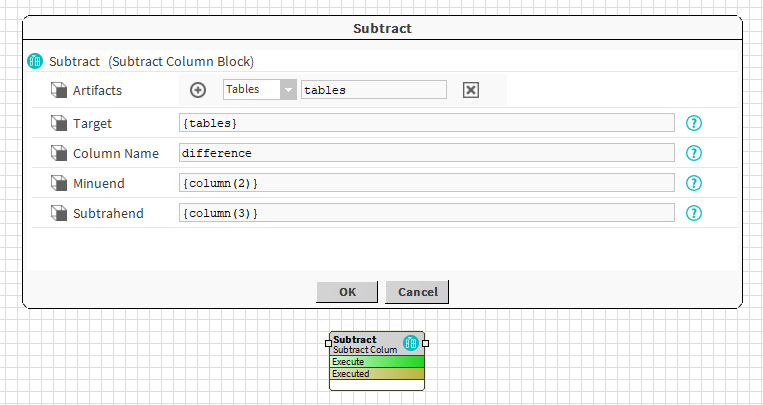Click the cube icon beside Artifacts
Viewport: 763px width, 405px height.
pyautogui.click(x=59, y=91)
